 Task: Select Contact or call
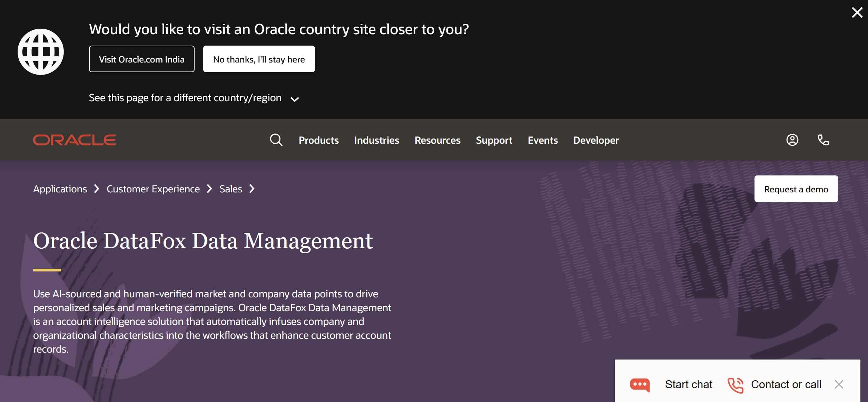(x=786, y=384)
